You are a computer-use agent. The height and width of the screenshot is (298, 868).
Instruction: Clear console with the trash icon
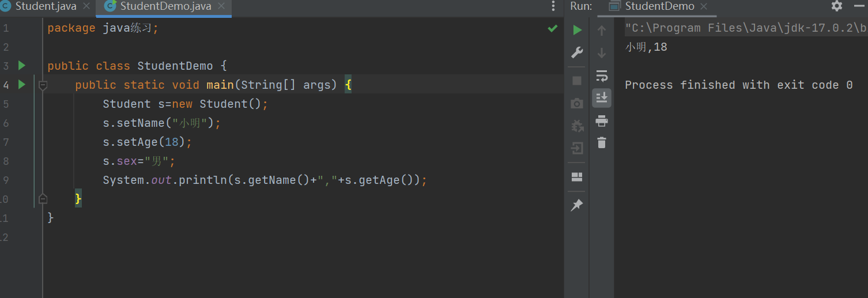tap(602, 142)
